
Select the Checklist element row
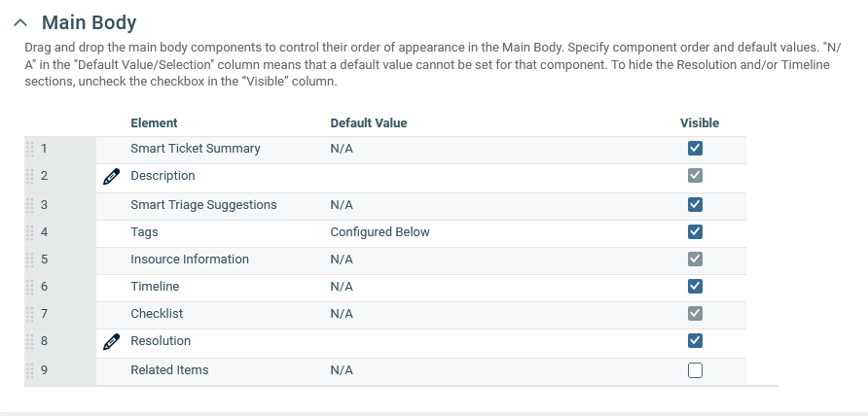pyautogui.click(x=157, y=314)
